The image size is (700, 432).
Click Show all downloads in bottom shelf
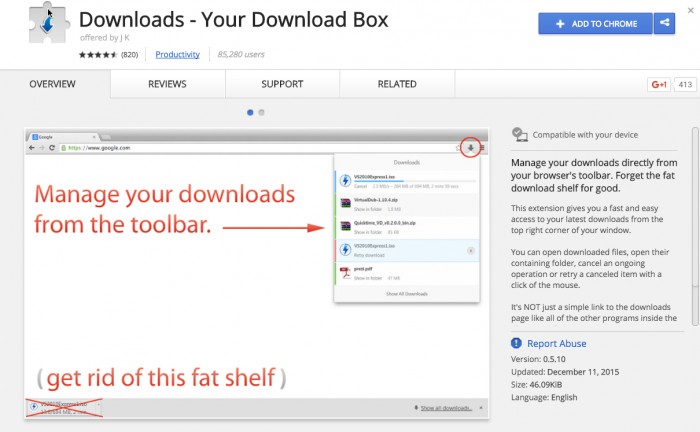pyautogui.click(x=446, y=408)
